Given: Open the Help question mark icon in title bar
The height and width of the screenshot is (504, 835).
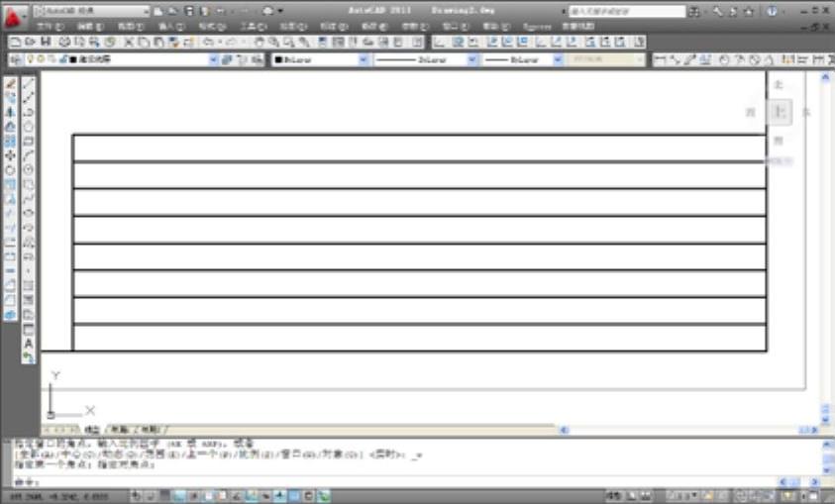Looking at the screenshot, I should [x=773, y=11].
